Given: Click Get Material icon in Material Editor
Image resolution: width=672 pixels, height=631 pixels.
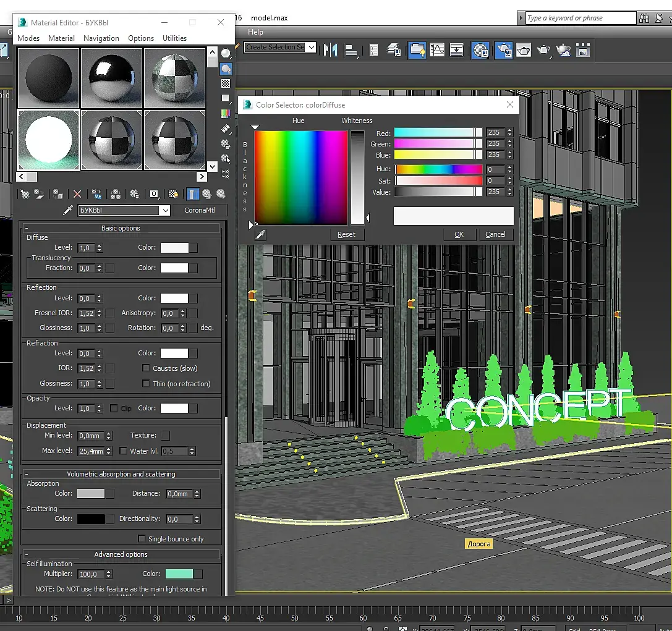Looking at the screenshot, I should [25, 194].
